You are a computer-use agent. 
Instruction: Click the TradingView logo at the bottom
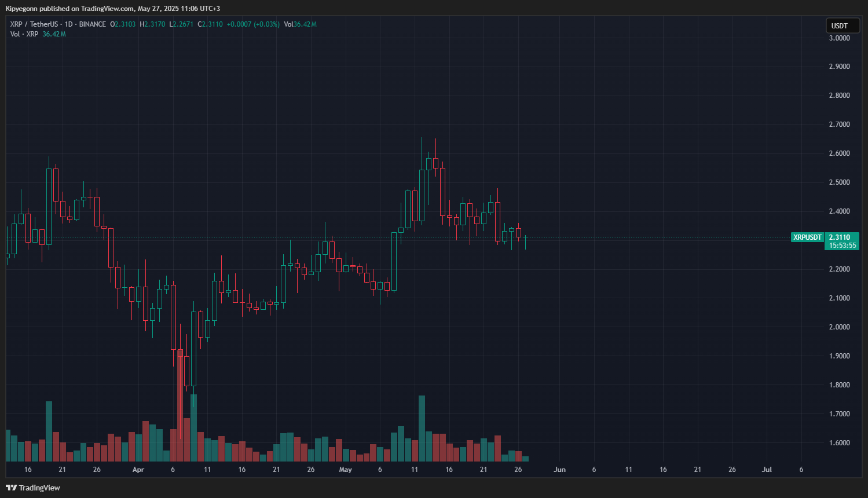[33, 488]
